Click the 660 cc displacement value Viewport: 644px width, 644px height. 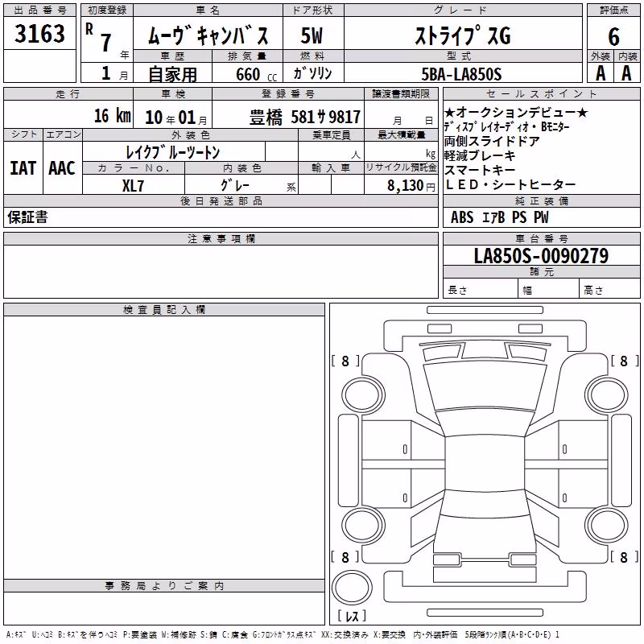coord(256,75)
